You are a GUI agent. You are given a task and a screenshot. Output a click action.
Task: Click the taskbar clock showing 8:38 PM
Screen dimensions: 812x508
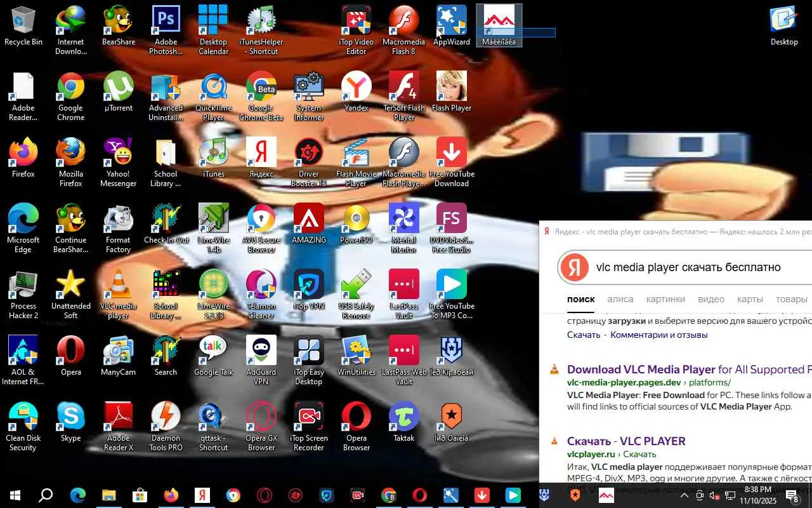click(x=757, y=495)
